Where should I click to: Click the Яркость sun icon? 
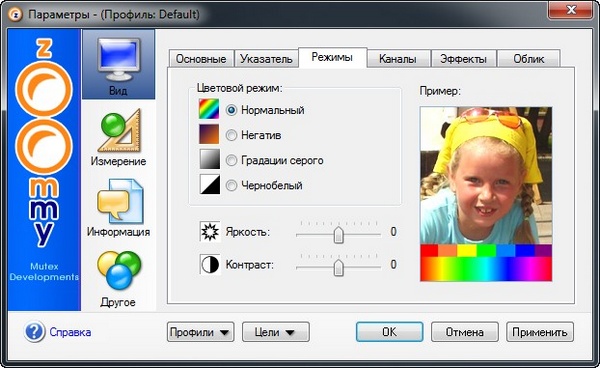click(x=210, y=231)
